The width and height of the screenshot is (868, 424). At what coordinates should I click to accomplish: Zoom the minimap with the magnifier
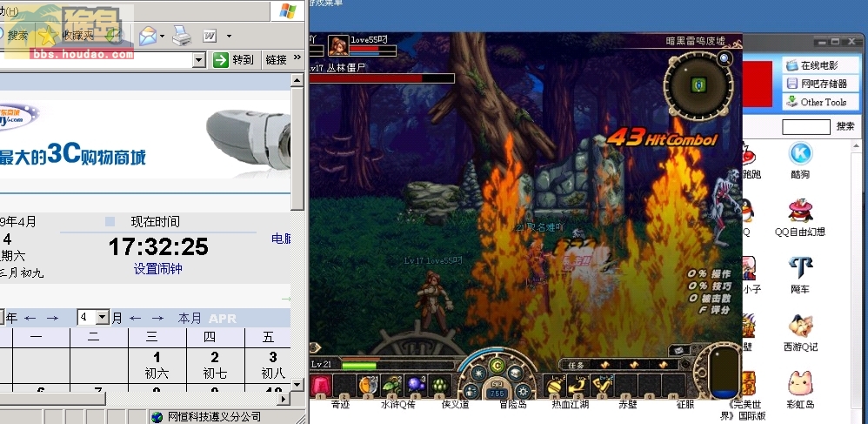[x=724, y=57]
